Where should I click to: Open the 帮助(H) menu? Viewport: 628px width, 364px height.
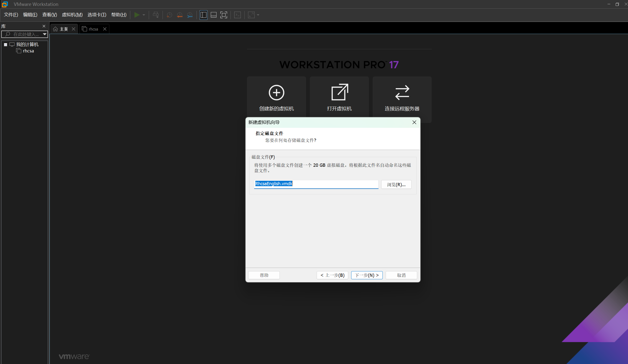tap(119, 15)
